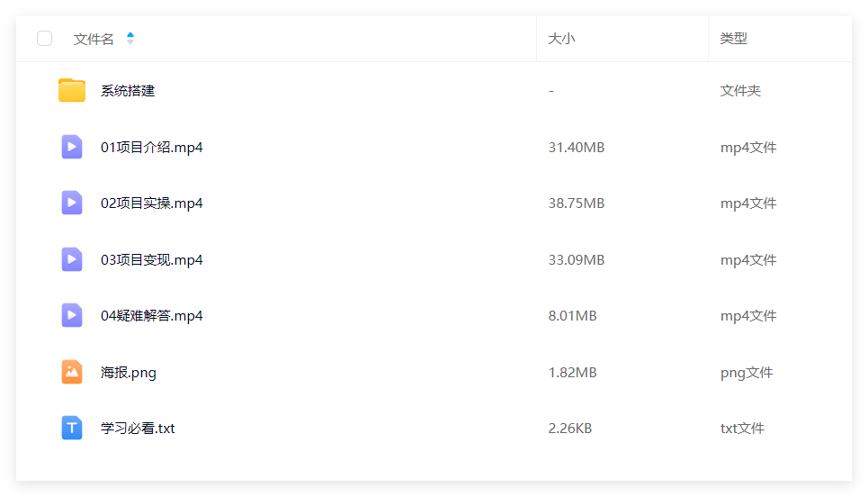Open file 04疑难解答.mp4 by name
The image size is (868, 497).
pyautogui.click(x=152, y=316)
